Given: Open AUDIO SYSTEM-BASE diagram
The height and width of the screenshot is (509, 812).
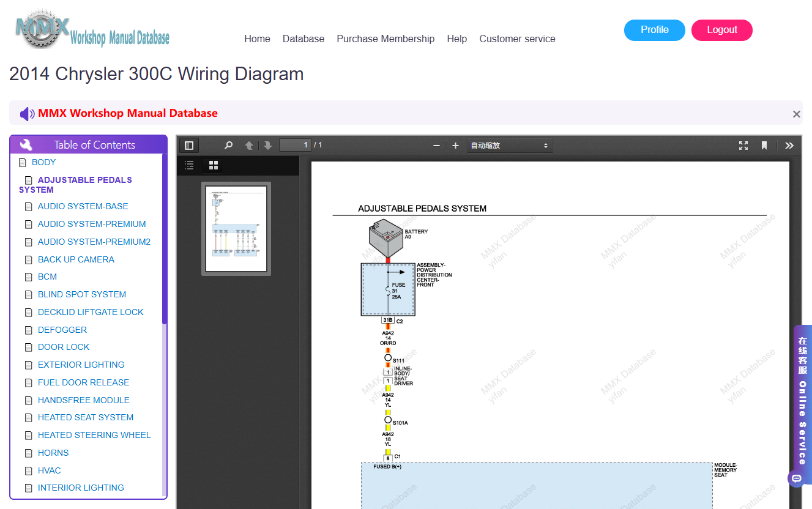Looking at the screenshot, I should coord(83,206).
